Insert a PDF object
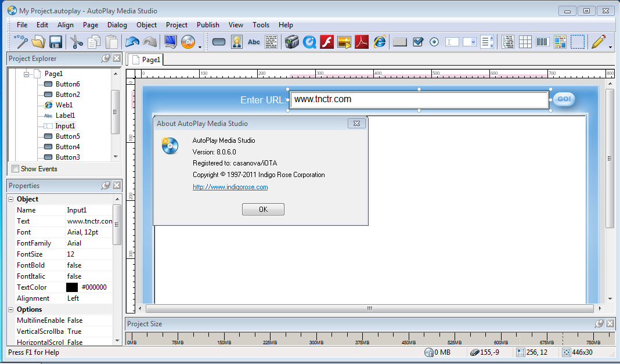The image size is (620, 364). pyautogui.click(x=362, y=41)
